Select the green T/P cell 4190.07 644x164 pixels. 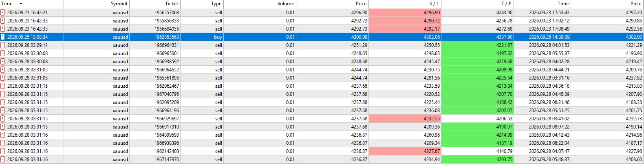tap(477, 127)
